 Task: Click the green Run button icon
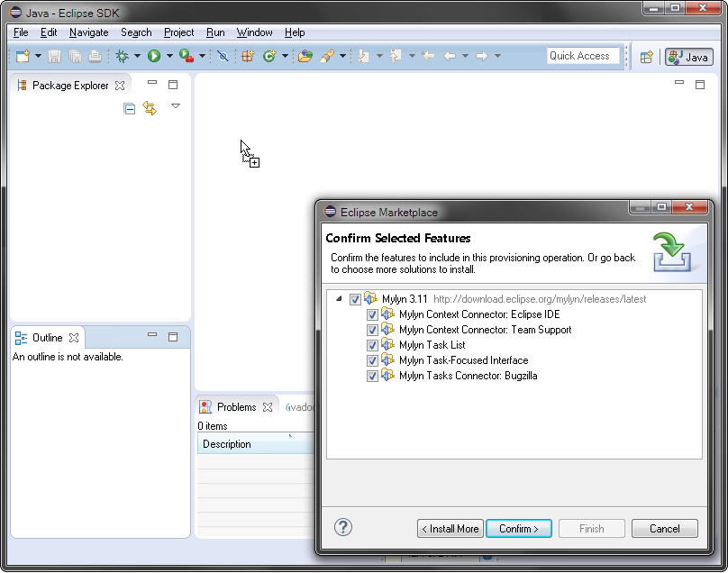point(154,56)
